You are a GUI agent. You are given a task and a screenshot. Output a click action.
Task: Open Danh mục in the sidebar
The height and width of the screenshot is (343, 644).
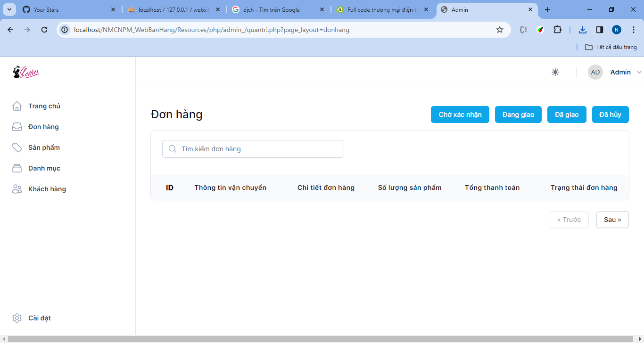[x=44, y=168]
